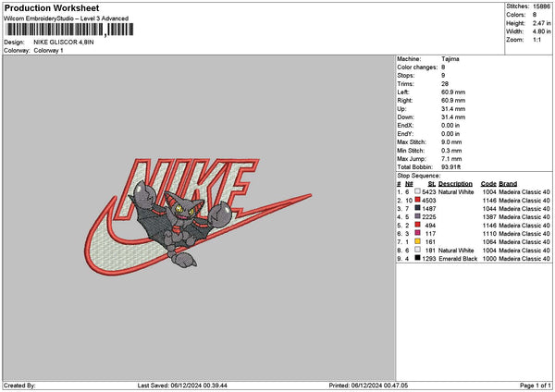
Task: Click the thread code '1044' in stop 3
Action: 489,209
